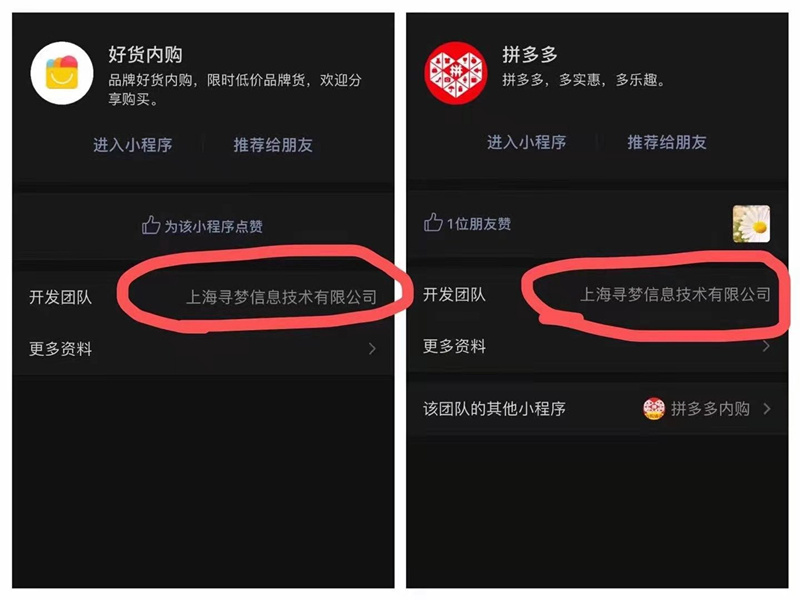
Task: Click the 拼多多 red heart logo
Action: coord(456,73)
